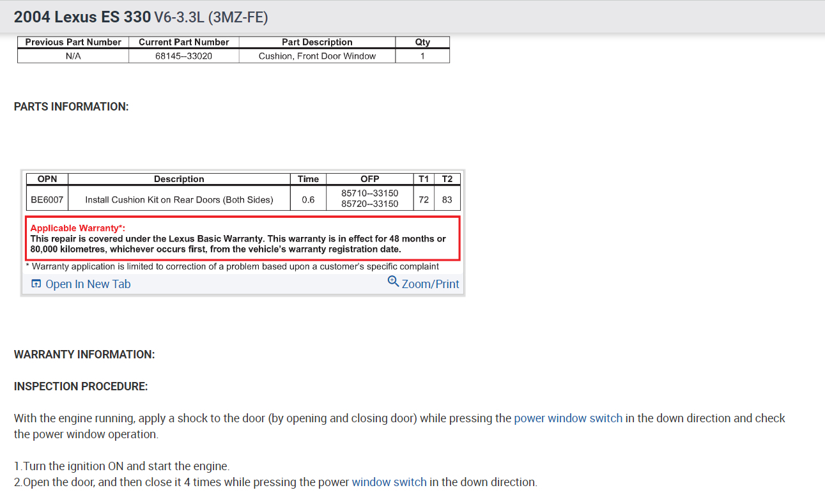The height and width of the screenshot is (504, 825).
Task: Click the '* Warranty application is limited' footnote
Action: tap(233, 266)
